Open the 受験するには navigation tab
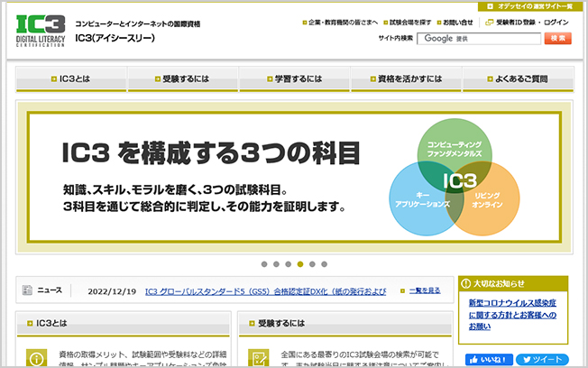Viewport: 588px width, 368px height. (x=183, y=78)
